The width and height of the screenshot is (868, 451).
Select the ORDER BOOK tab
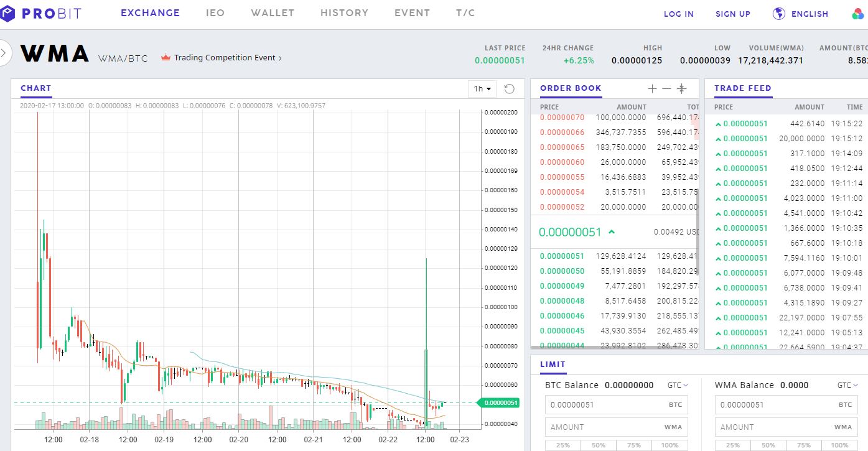571,89
